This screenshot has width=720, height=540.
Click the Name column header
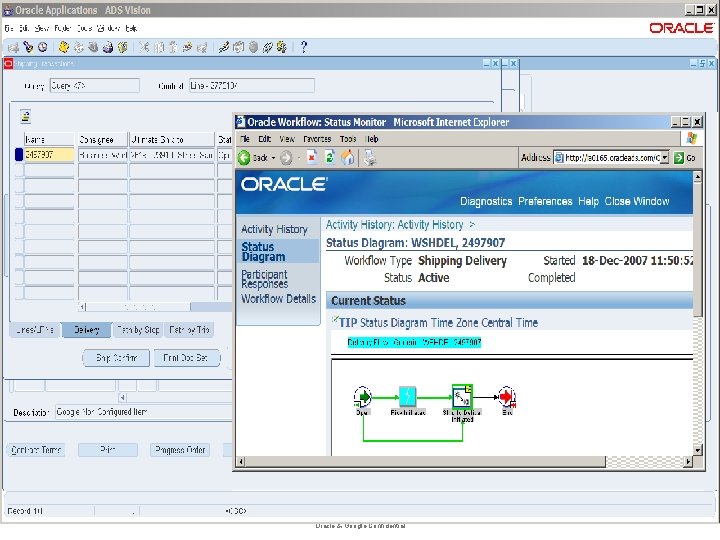[x=49, y=139]
